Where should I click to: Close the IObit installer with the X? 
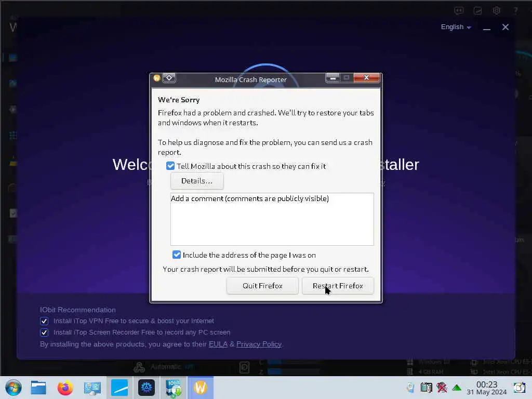click(505, 27)
